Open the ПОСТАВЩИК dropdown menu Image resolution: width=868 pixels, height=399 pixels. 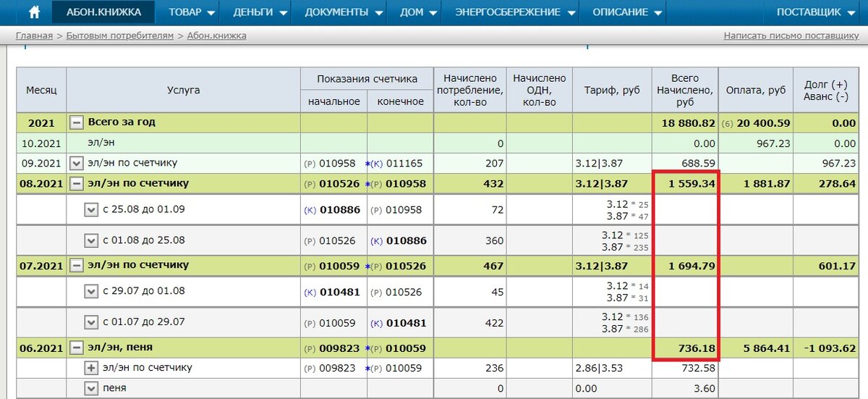[815, 12]
